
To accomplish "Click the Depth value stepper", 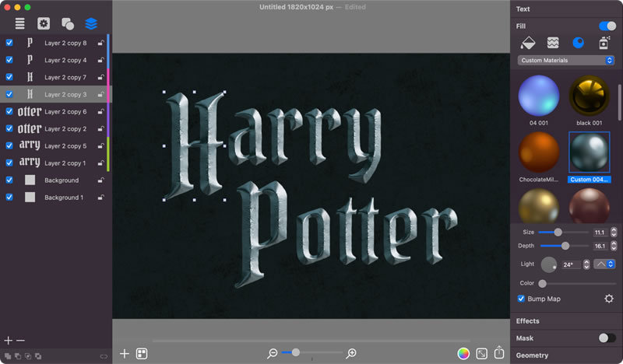I will coord(614,246).
